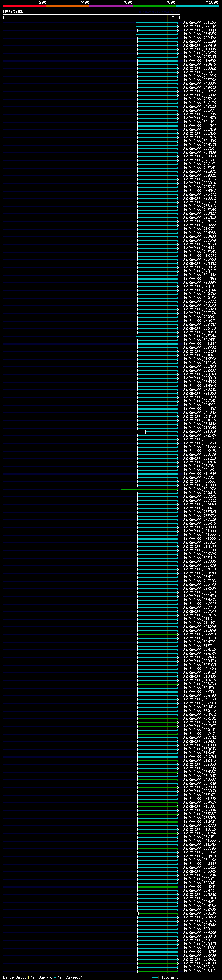Select the UniRef100_Q06GN5 label

199,57
